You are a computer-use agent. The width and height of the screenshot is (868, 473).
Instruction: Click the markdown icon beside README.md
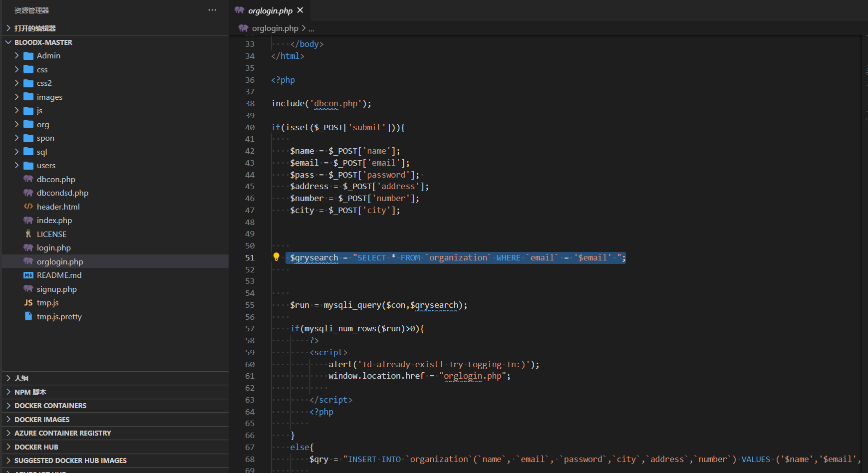point(28,275)
